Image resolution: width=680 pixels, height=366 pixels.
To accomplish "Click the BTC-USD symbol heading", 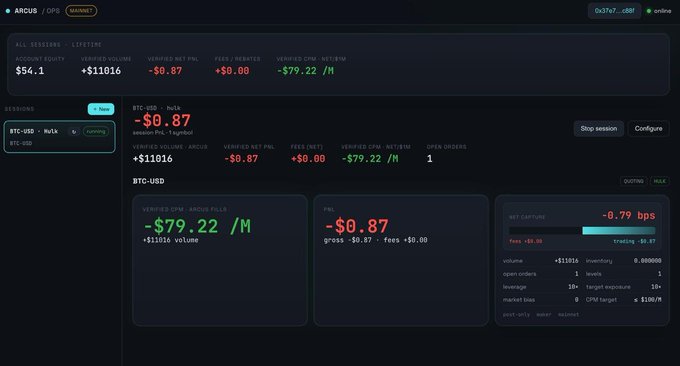I will 148,181.
